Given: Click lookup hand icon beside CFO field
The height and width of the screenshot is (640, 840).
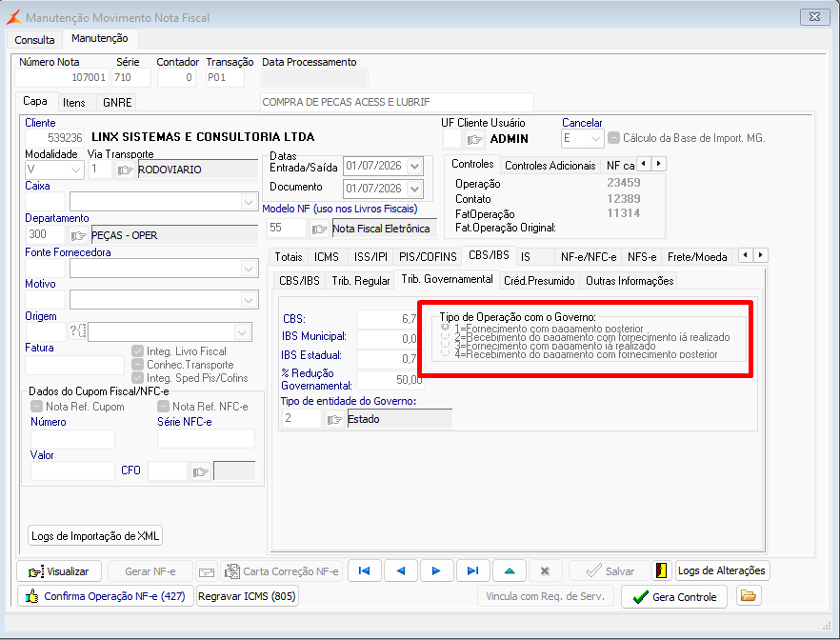Looking at the screenshot, I should 200,471.
